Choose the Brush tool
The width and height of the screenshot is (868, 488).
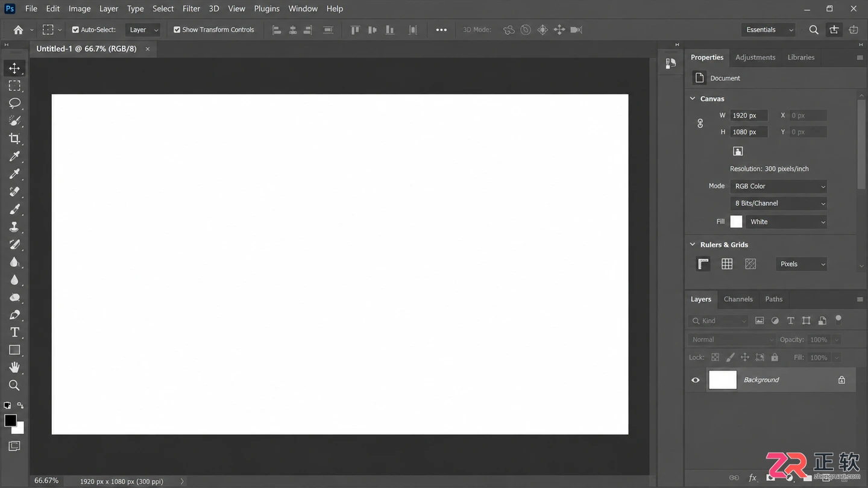coord(14,209)
